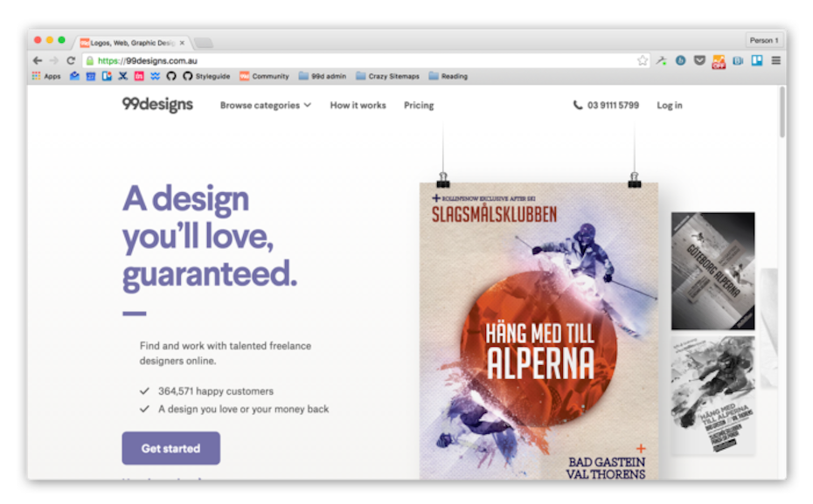The height and width of the screenshot is (504, 813).
Task: Expand the Browse categories dropdown
Action: tap(266, 105)
